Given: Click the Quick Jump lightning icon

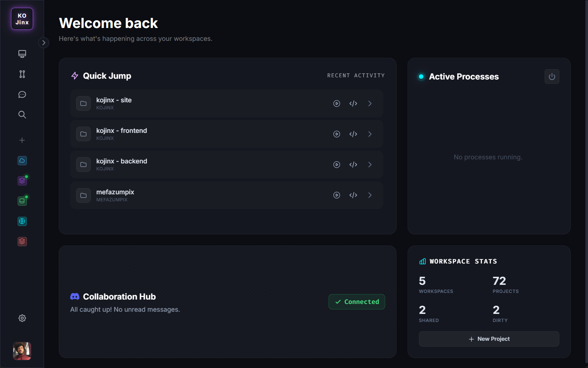Looking at the screenshot, I should coord(75,76).
